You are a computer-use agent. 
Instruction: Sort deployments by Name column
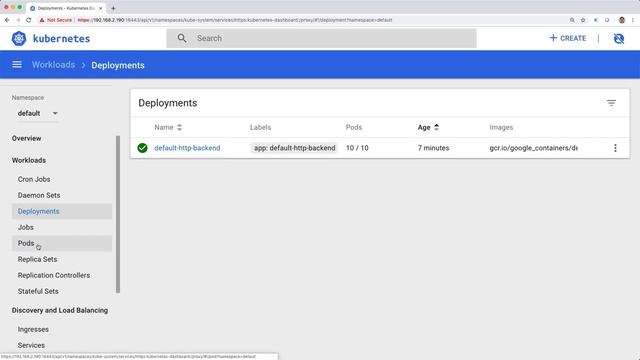168,127
